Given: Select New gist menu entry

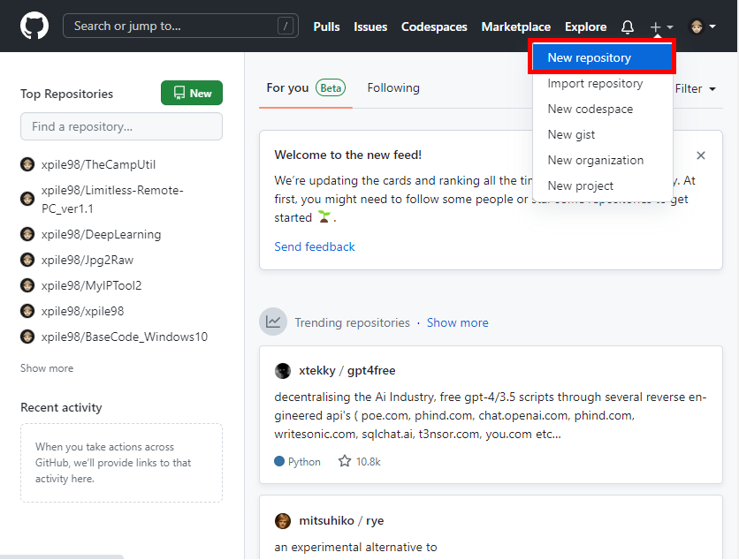Looking at the screenshot, I should coord(602,135).
